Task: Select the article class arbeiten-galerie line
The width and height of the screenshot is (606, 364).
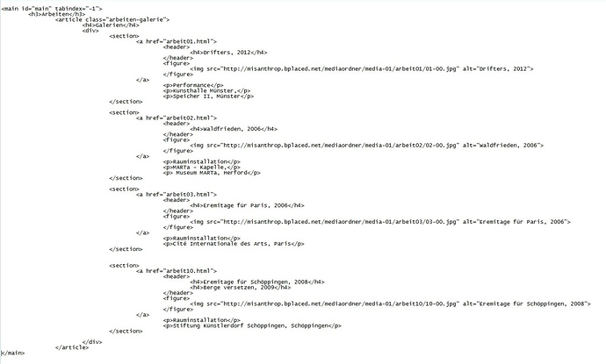Action: [112, 19]
